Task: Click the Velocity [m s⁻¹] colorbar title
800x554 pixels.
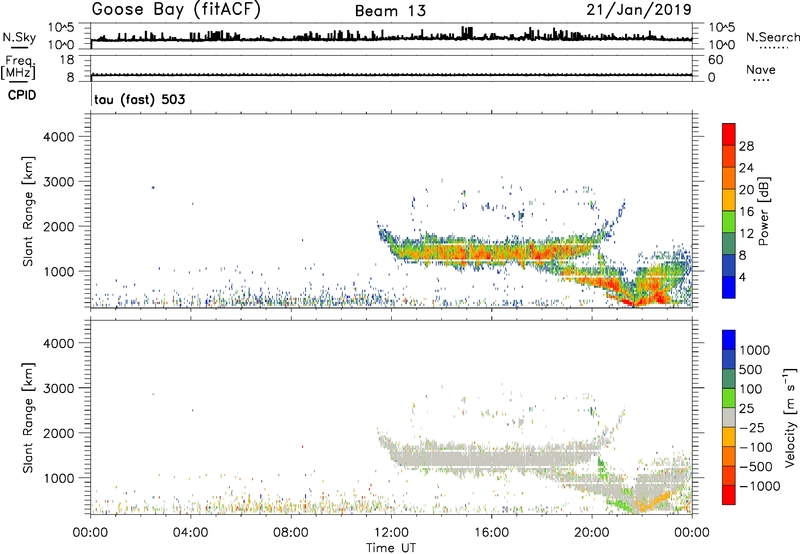Action: [790, 417]
